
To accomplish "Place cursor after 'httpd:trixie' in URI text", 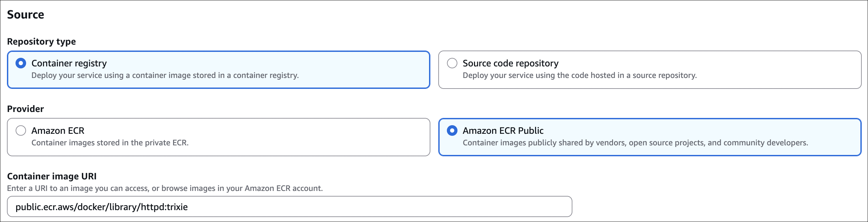I will point(188,207).
